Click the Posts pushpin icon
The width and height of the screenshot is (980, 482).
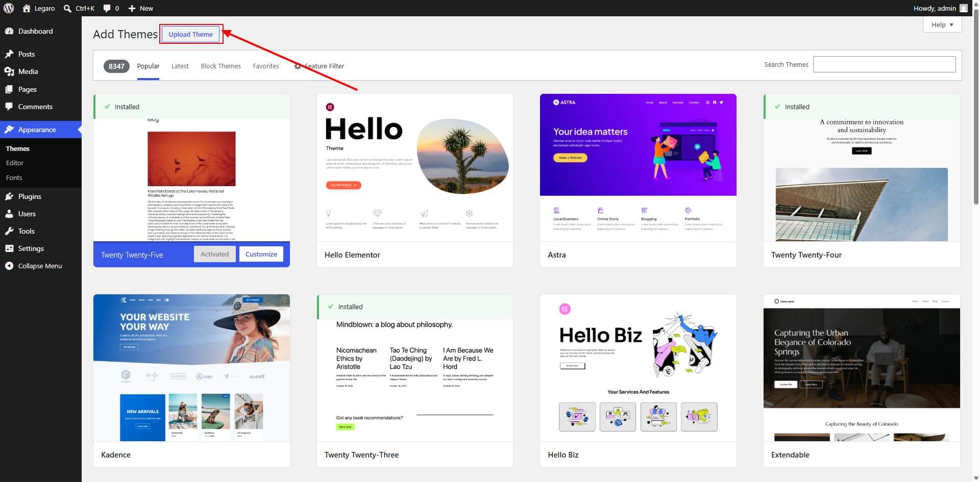click(x=9, y=54)
